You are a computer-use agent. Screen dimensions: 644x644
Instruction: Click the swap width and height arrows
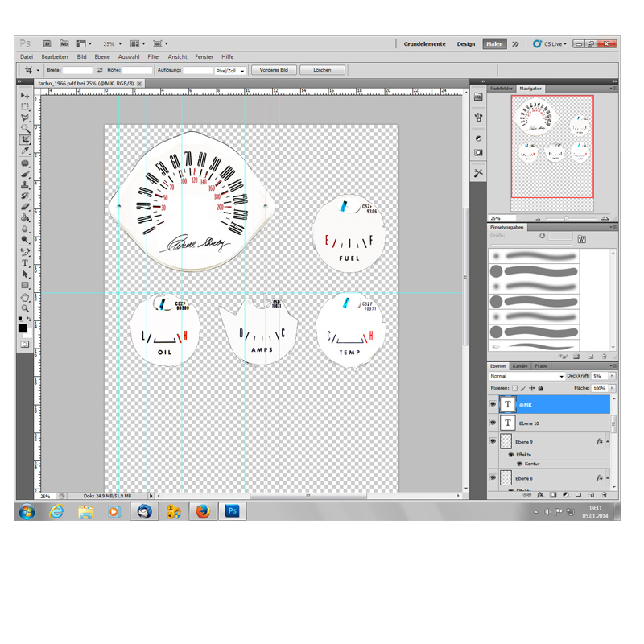(x=100, y=70)
